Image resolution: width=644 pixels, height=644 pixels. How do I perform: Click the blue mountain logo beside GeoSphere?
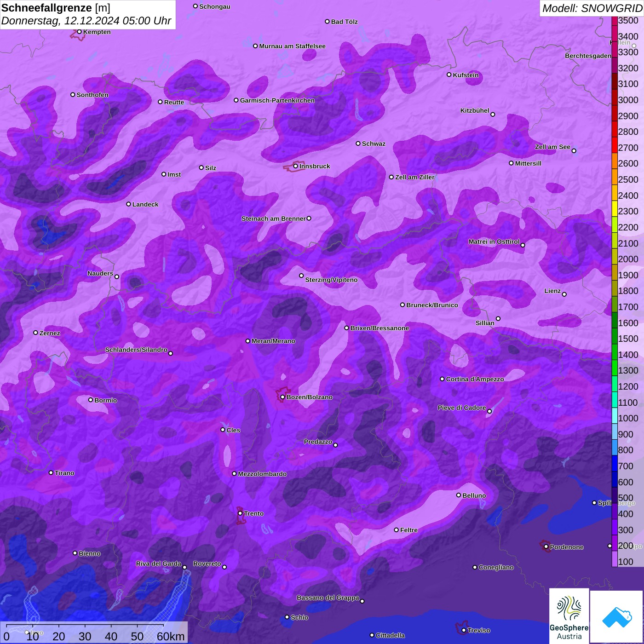617,617
